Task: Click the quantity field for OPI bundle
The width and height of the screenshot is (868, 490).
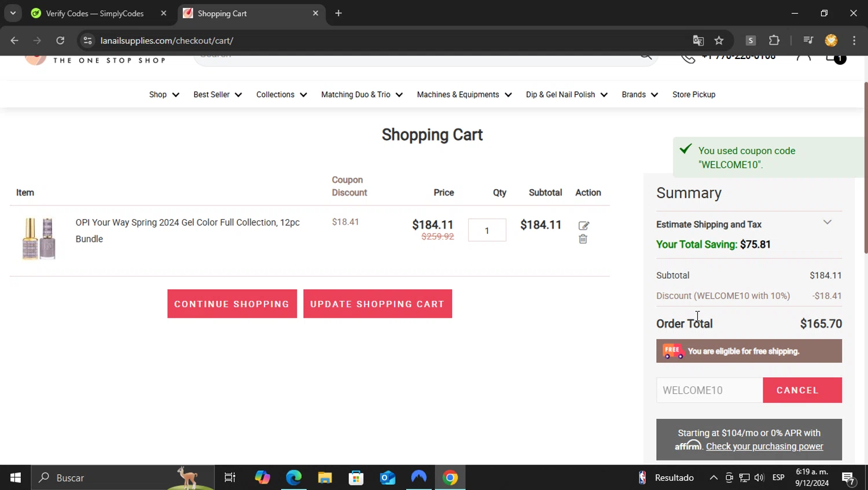Action: [487, 230]
